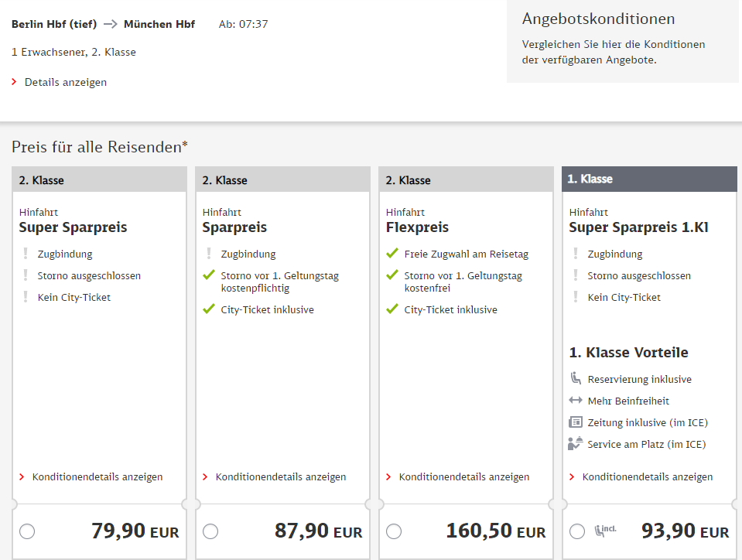This screenshot has height=560, width=742.
Task: Select the Super Sparpreis 79,90 EUR radio button
Action: [x=27, y=531]
